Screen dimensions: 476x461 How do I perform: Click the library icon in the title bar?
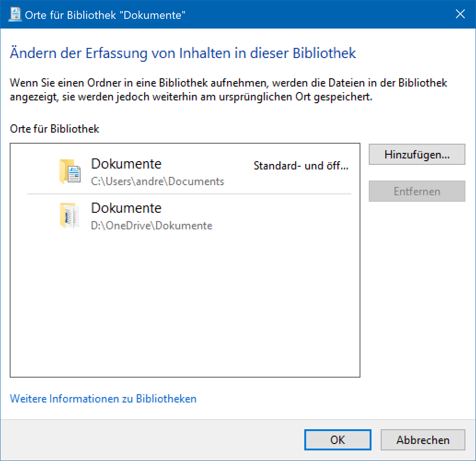[x=15, y=14]
